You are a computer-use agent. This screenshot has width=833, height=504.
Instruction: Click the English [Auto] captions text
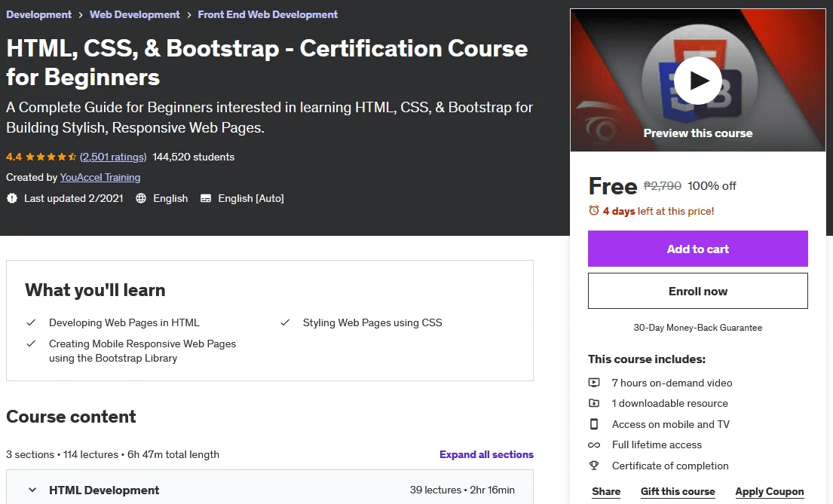pos(251,198)
